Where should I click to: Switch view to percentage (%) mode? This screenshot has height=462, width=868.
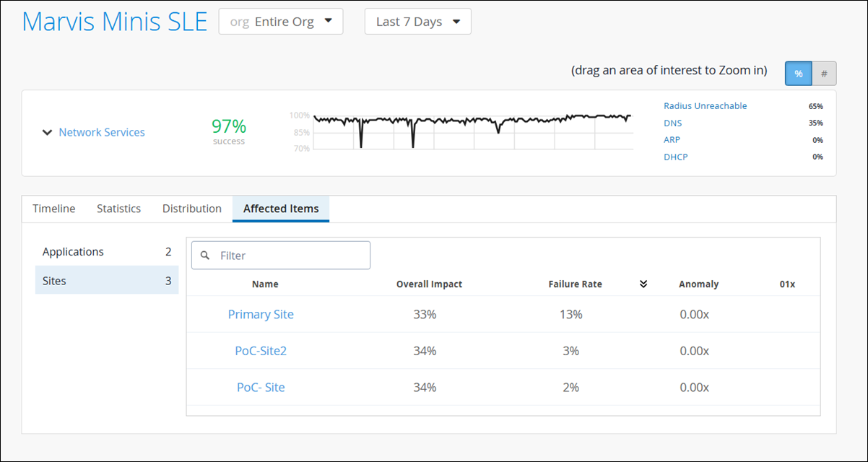(799, 74)
